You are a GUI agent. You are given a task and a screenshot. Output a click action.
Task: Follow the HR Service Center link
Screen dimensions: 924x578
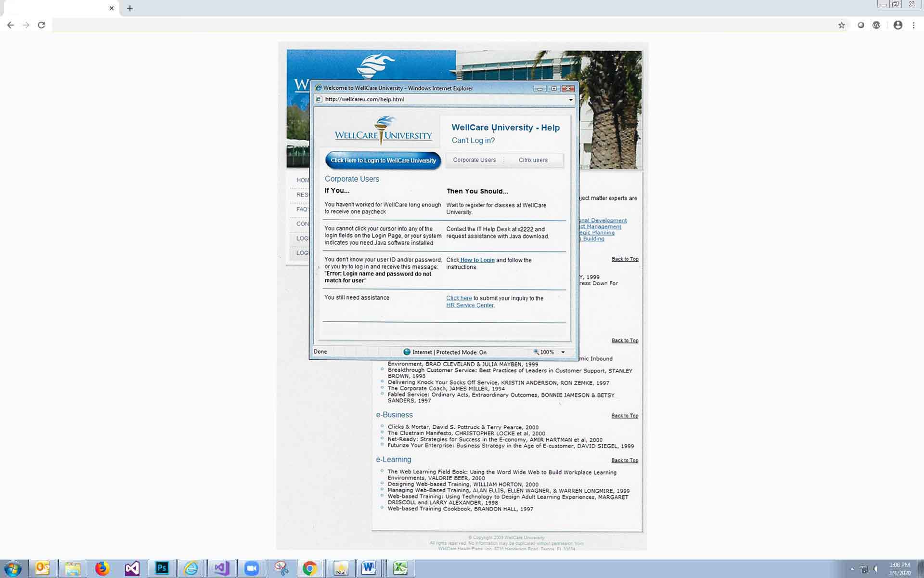pyautogui.click(x=470, y=305)
